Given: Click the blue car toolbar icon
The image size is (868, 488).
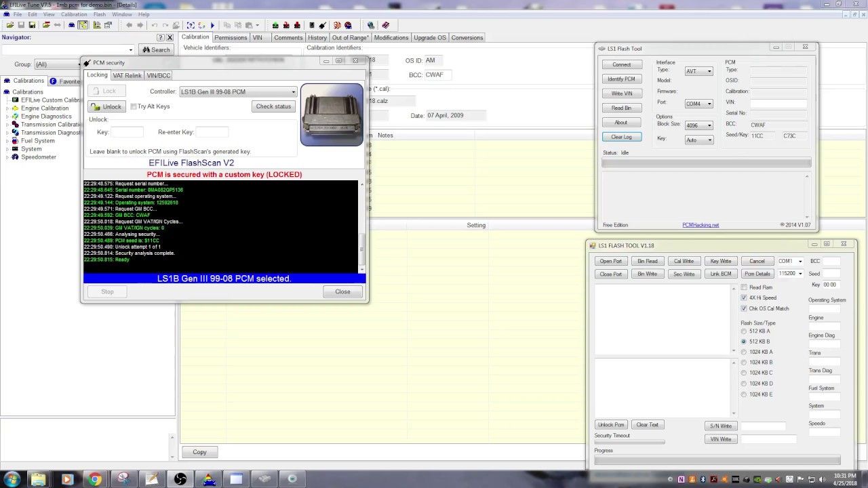Looking at the screenshot, I should coord(71,25).
